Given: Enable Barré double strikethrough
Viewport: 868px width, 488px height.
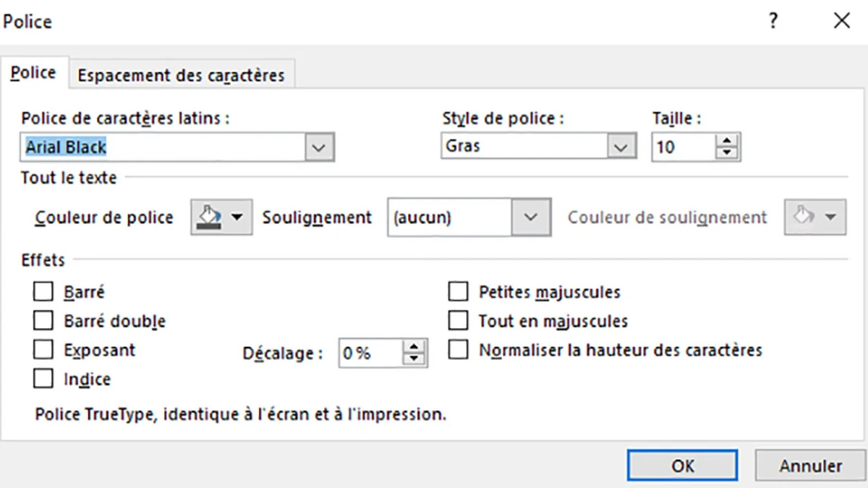Looking at the screenshot, I should (43, 320).
